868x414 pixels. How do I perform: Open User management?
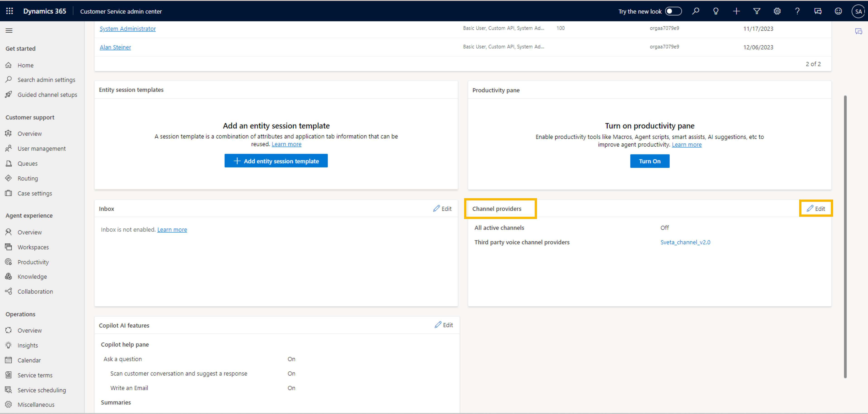(42, 148)
